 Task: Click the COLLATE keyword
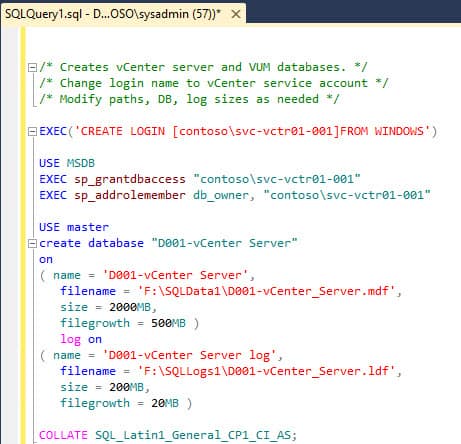pyautogui.click(x=63, y=435)
